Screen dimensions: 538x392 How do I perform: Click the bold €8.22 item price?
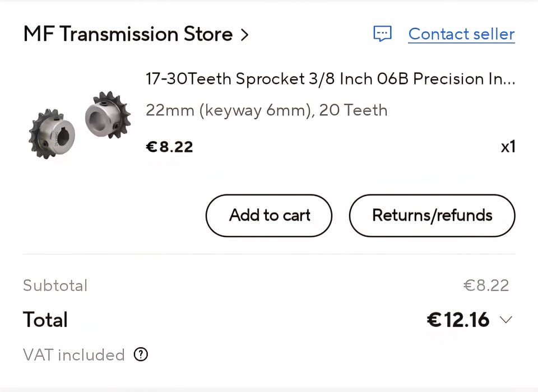click(169, 147)
